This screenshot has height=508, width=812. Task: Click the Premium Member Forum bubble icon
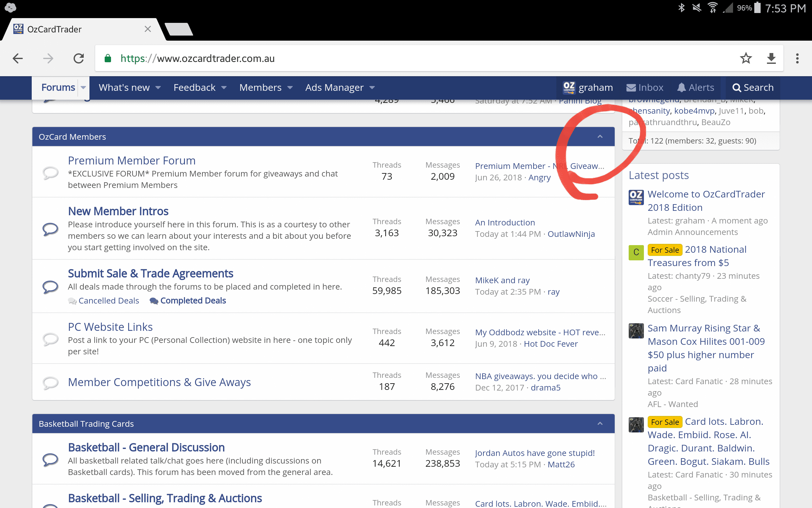[50, 173]
